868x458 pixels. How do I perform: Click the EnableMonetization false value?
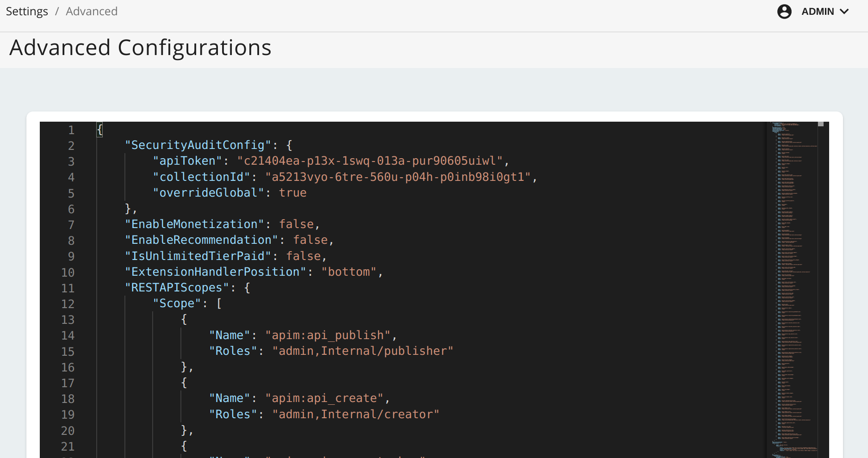click(x=296, y=224)
